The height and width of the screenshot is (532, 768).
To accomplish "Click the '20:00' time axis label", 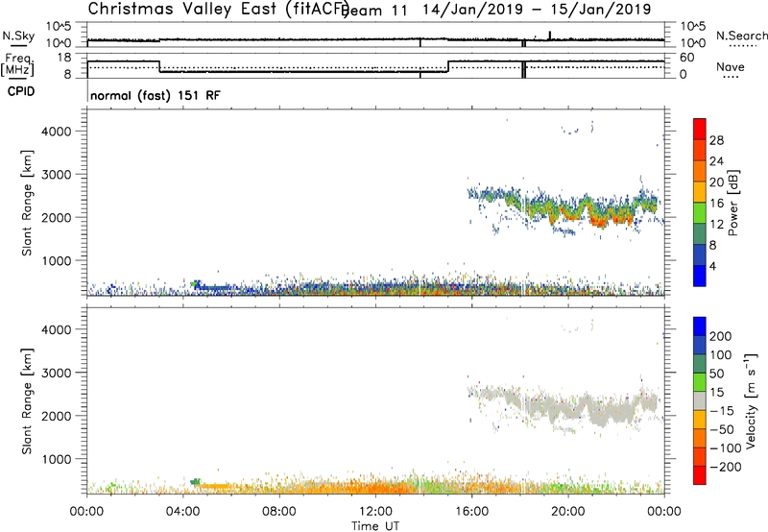I will tap(568, 512).
